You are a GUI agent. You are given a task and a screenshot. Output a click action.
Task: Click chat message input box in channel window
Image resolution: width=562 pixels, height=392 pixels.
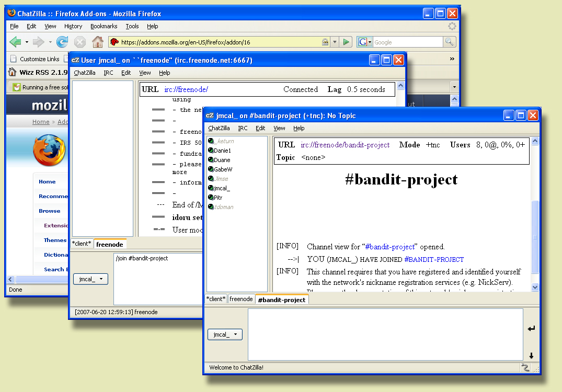(x=385, y=335)
